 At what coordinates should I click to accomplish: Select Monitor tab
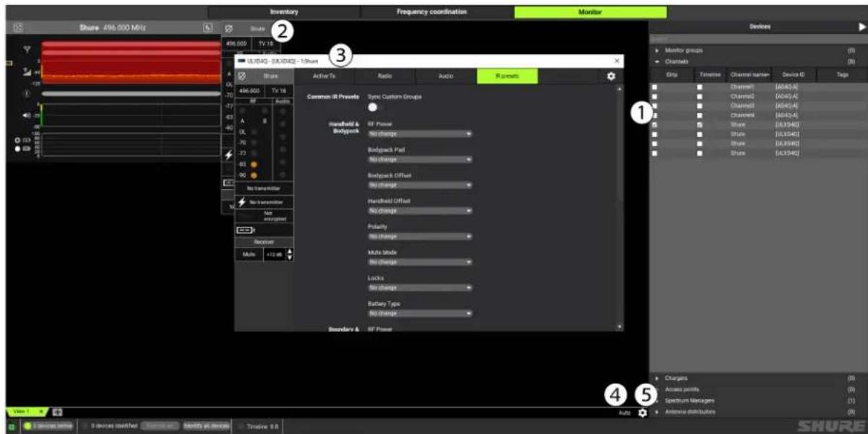(590, 12)
